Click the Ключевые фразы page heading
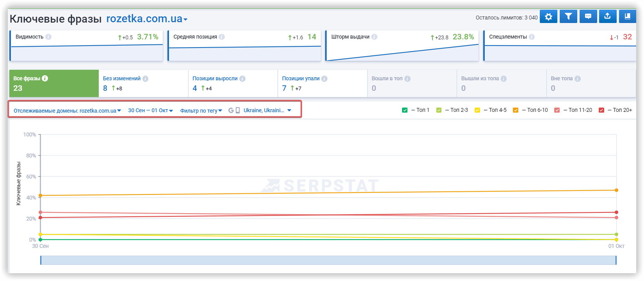The width and height of the screenshot is (644, 281). [55, 19]
